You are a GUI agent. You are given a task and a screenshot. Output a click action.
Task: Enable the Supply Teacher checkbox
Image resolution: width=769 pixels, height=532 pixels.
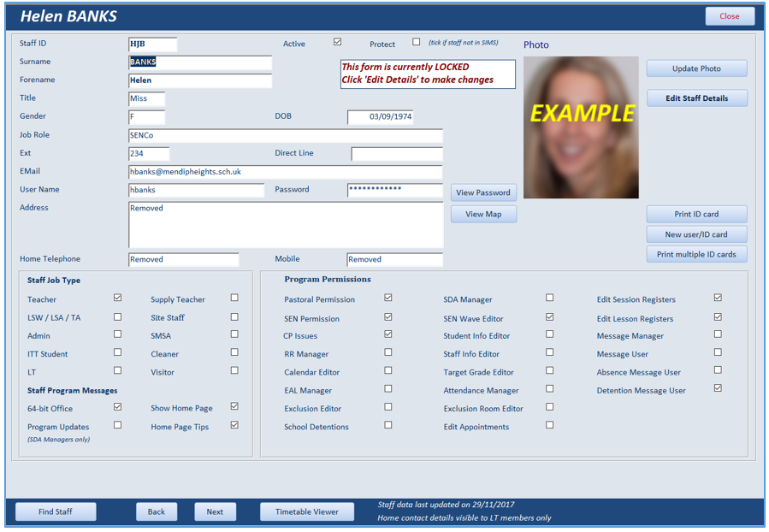point(235,298)
